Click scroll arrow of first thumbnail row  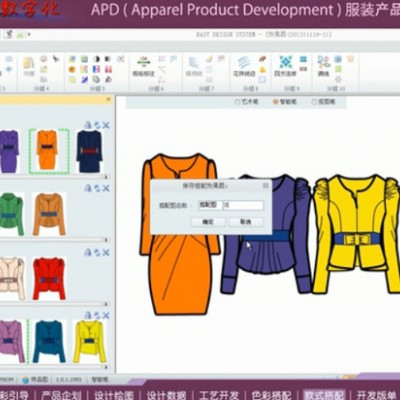point(106,177)
